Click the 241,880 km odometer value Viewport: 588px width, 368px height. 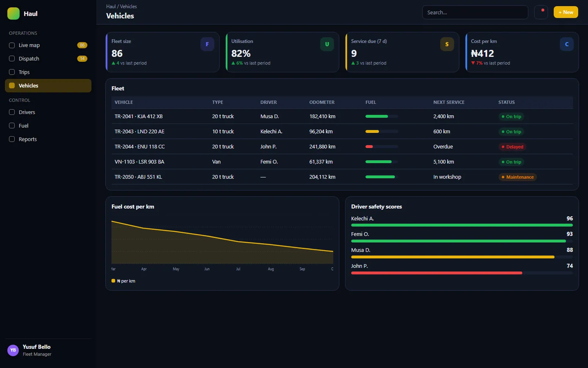pyautogui.click(x=322, y=146)
